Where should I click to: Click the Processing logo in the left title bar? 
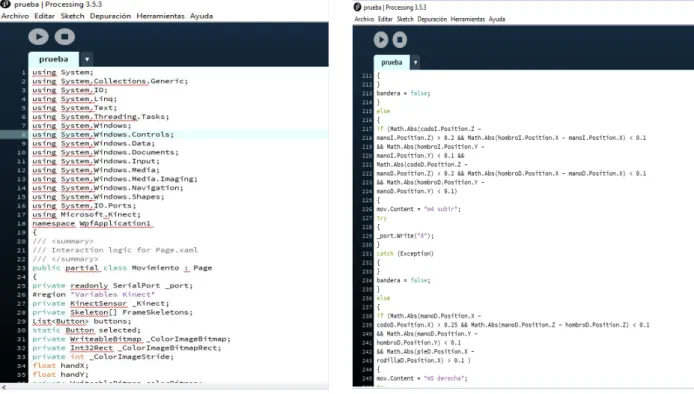tap(5, 4)
